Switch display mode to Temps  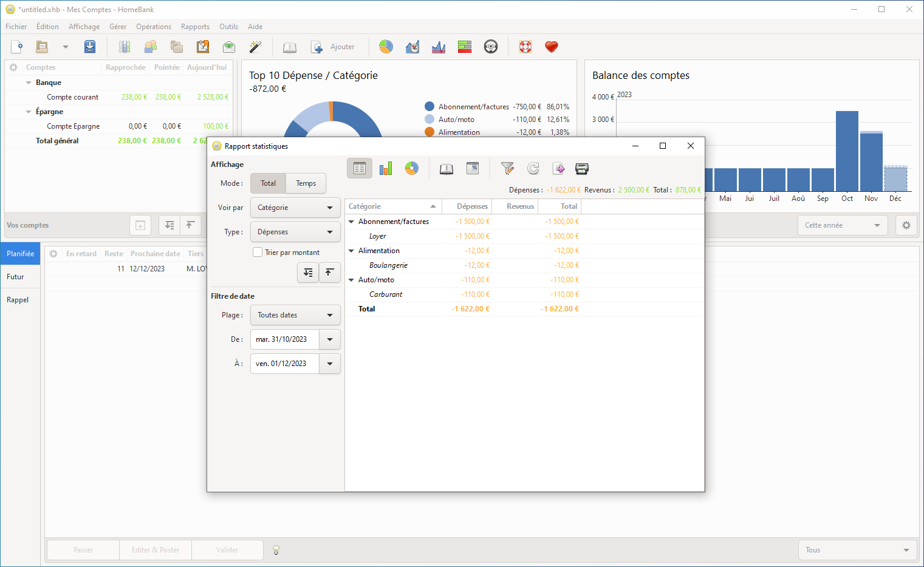click(x=306, y=183)
